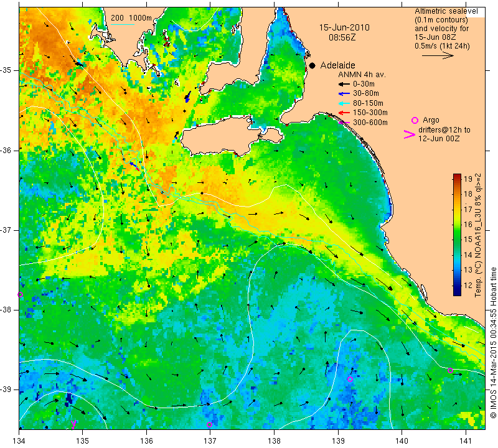Click the longitude label 139

(338, 441)
